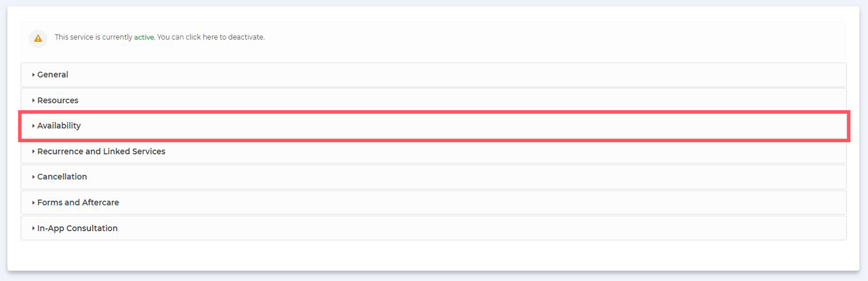The image size is (868, 281).
Task: Click the disclosure arrow before Availability
Action: pos(33,126)
